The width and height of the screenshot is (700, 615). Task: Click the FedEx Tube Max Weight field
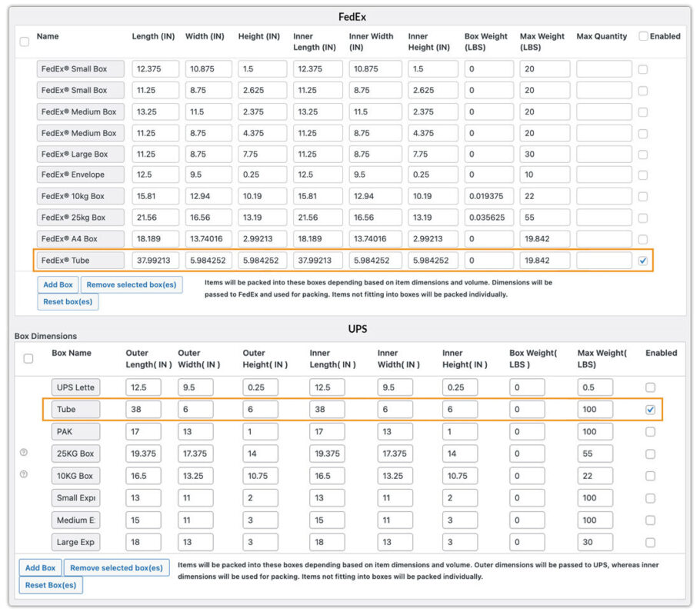point(545,261)
